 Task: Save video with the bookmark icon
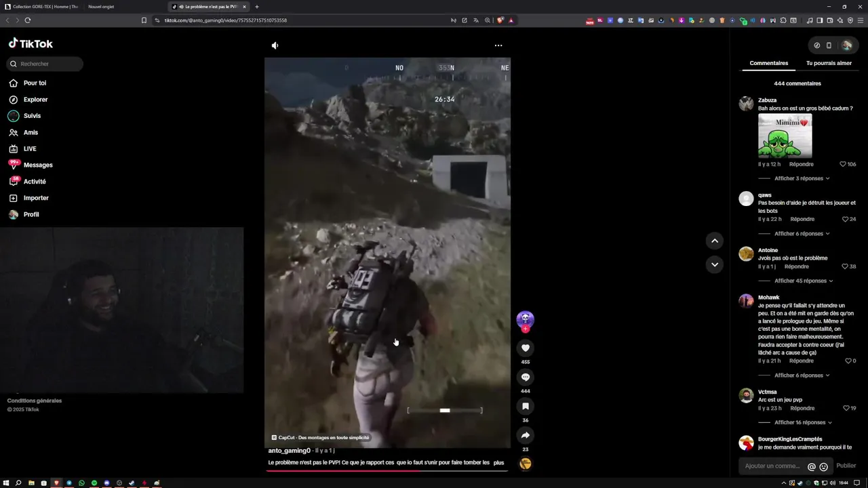pyautogui.click(x=525, y=406)
